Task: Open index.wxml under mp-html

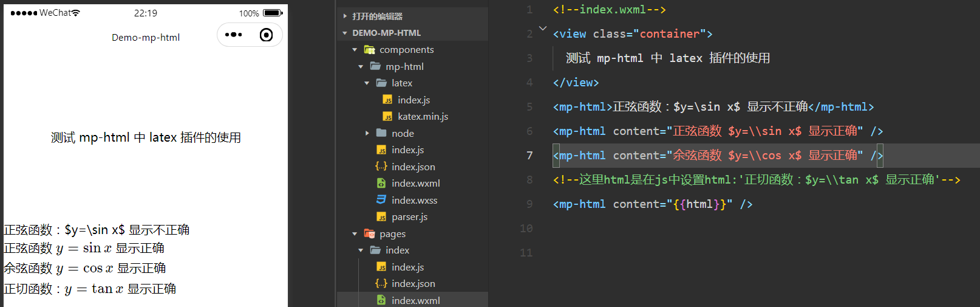Action: coord(415,183)
